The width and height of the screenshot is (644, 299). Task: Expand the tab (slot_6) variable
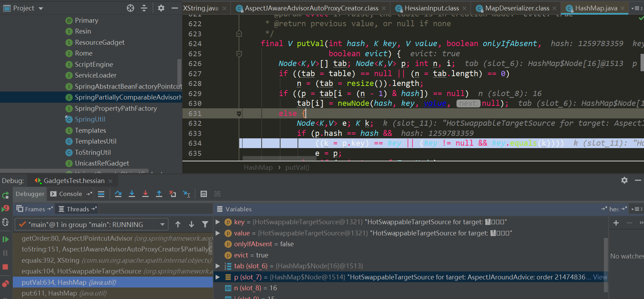click(218, 266)
